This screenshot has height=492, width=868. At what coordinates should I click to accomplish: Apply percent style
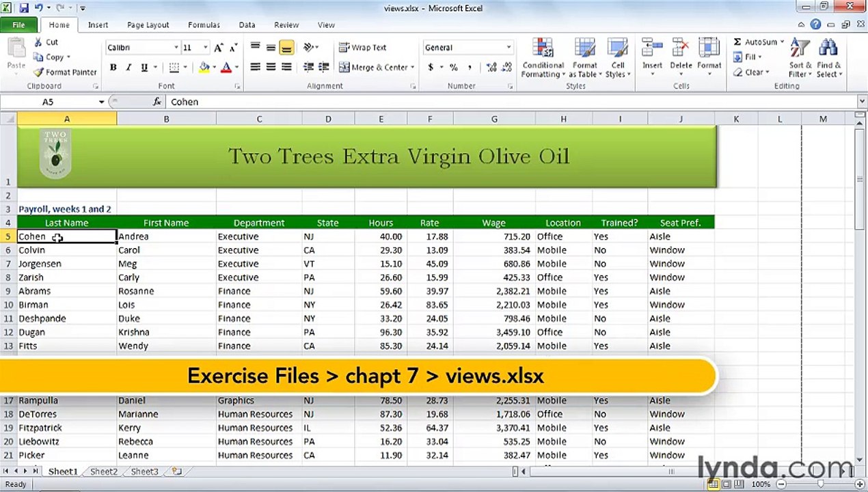[x=452, y=68]
